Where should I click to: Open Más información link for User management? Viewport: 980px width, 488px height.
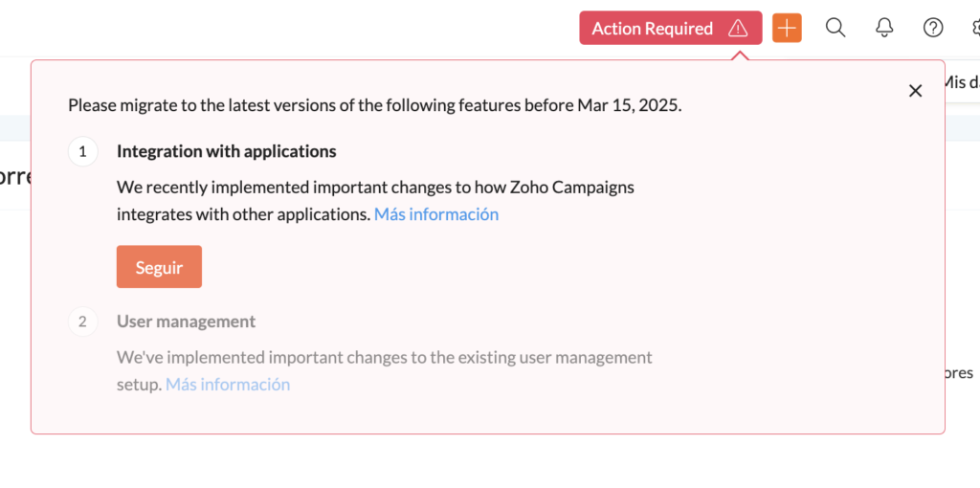click(x=228, y=385)
